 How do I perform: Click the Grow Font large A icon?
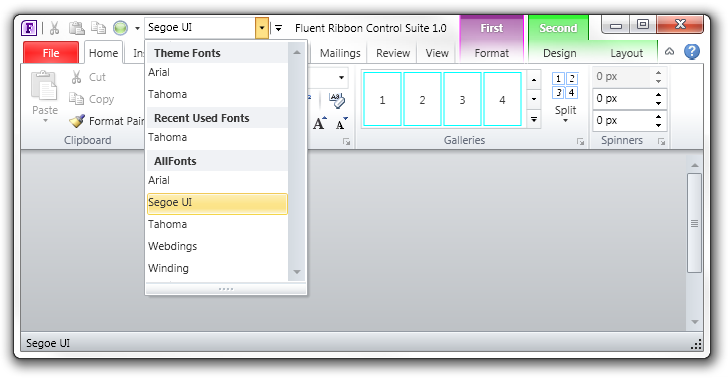(319, 124)
